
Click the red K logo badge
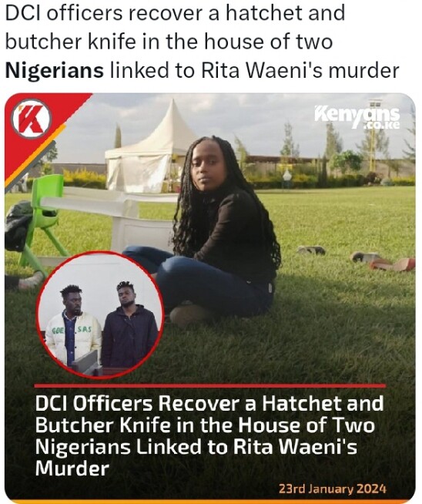[x=31, y=119]
